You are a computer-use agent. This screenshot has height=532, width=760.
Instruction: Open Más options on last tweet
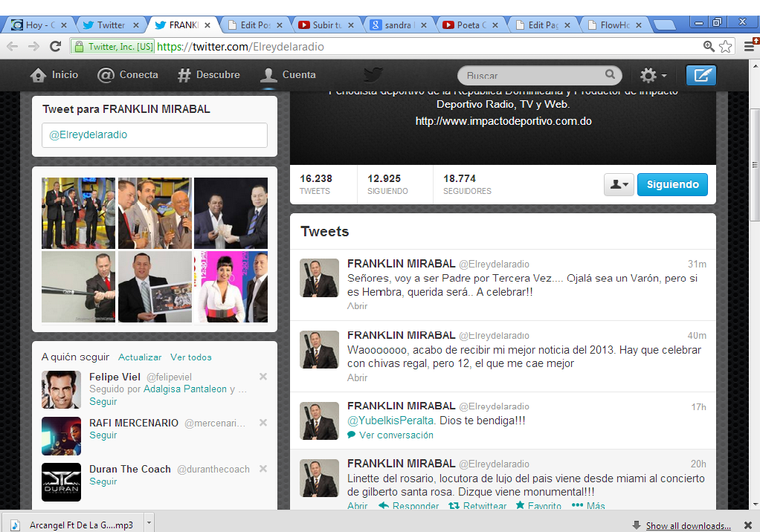coord(588,505)
